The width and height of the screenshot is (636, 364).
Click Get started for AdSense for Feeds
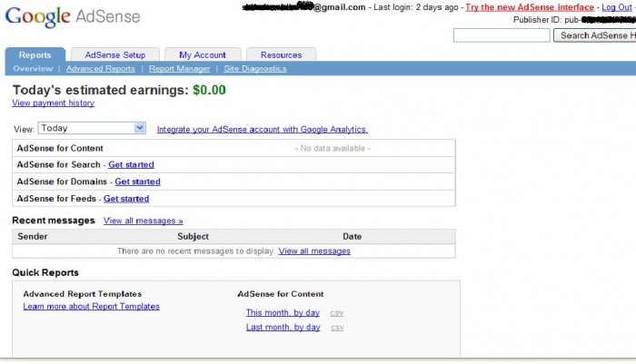tap(126, 199)
